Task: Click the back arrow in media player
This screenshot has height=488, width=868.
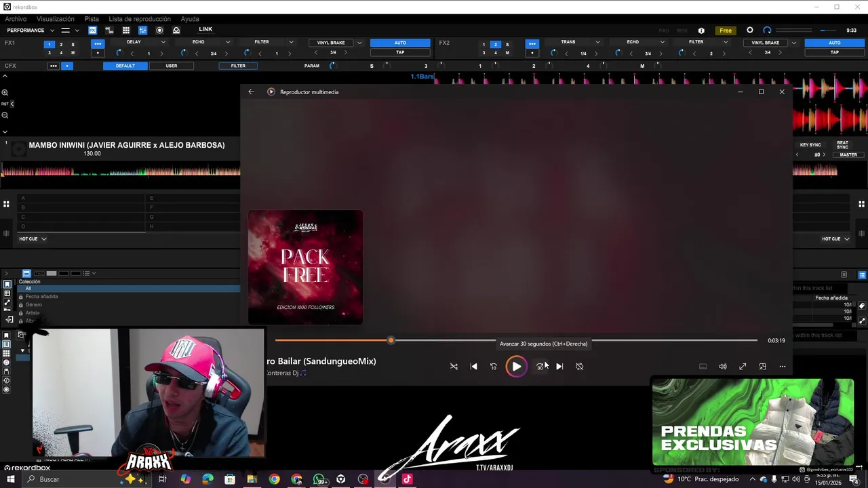Action: pos(251,91)
